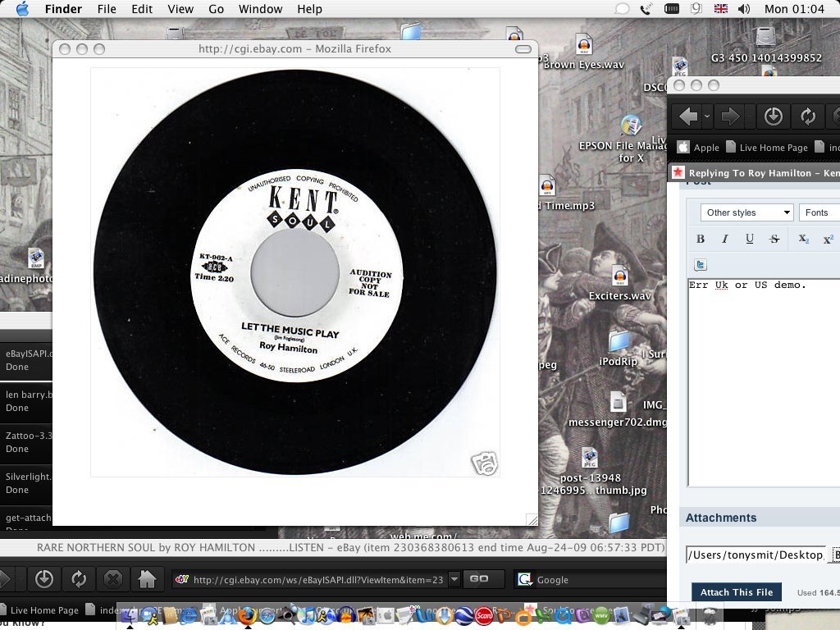Click the Reload icon in the right browser window
The width and height of the screenshot is (840, 630).
(x=808, y=116)
